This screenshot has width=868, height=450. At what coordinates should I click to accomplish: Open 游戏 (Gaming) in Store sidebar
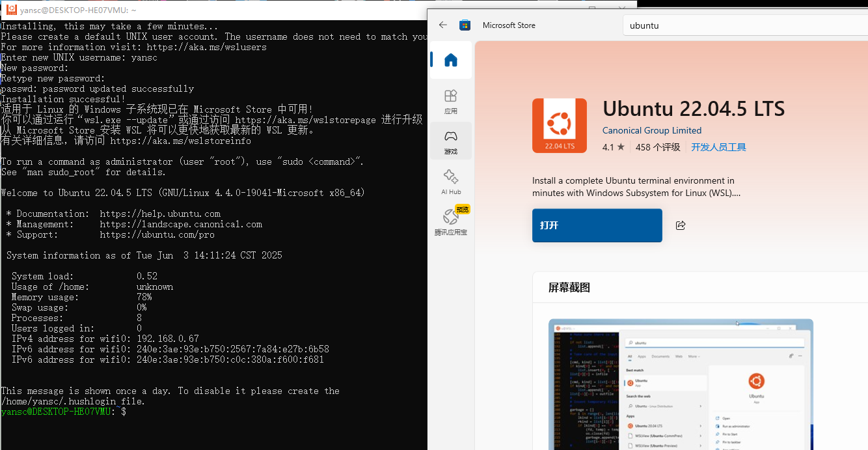(x=451, y=142)
